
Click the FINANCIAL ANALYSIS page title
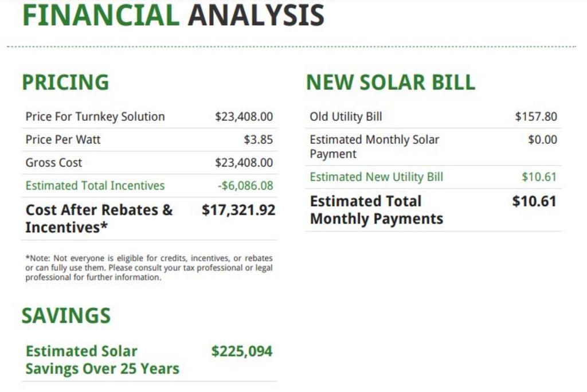[173, 15]
